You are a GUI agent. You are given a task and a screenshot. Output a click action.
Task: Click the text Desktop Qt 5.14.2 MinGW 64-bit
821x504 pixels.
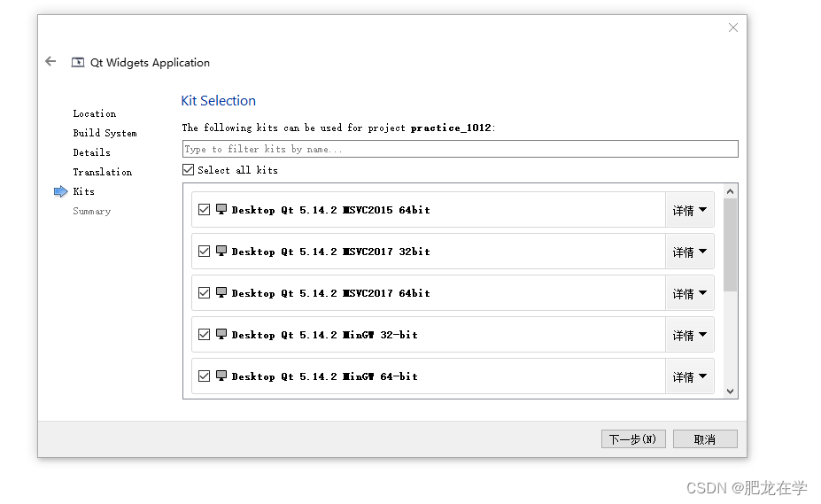point(325,376)
